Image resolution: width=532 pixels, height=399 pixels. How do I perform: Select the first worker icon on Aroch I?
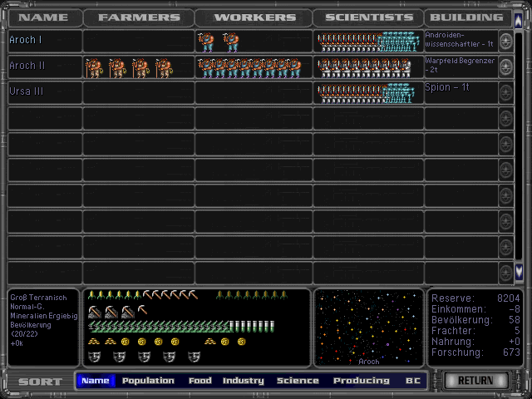(206, 42)
